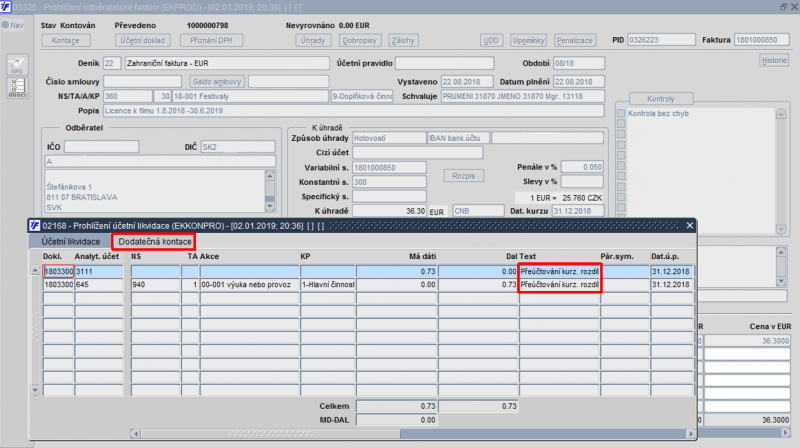Click the Vystaveno date field
800x448 pixels.
click(x=467, y=82)
